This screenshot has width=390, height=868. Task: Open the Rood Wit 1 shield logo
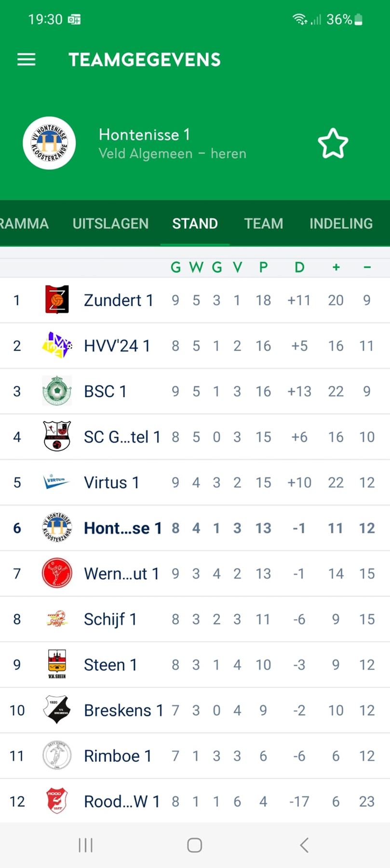point(57,801)
